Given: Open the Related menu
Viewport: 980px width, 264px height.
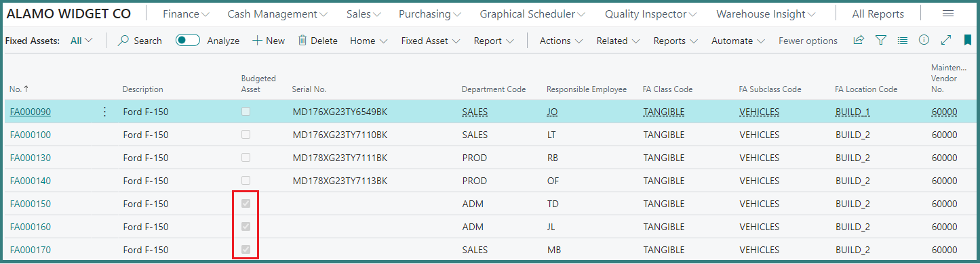Looking at the screenshot, I should [x=618, y=41].
